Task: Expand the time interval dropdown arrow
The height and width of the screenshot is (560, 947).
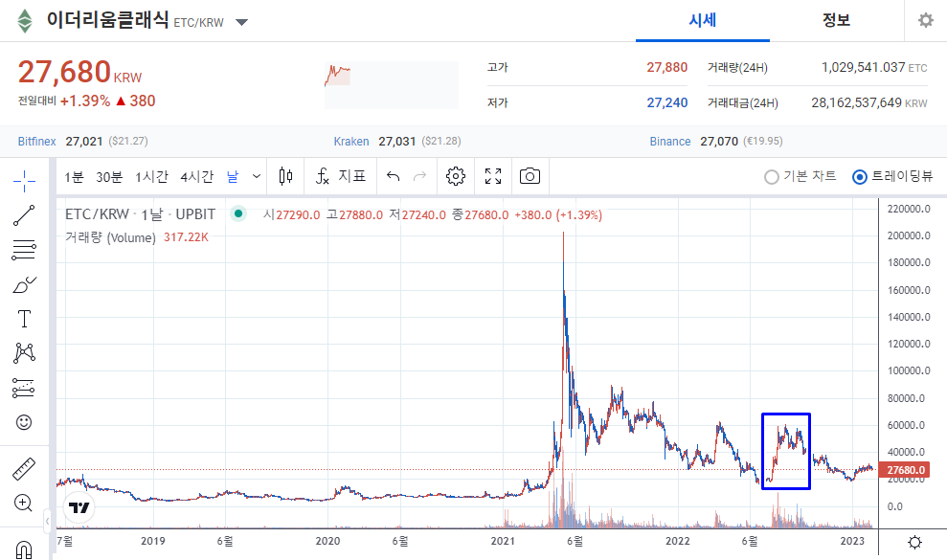Action: tap(256, 176)
